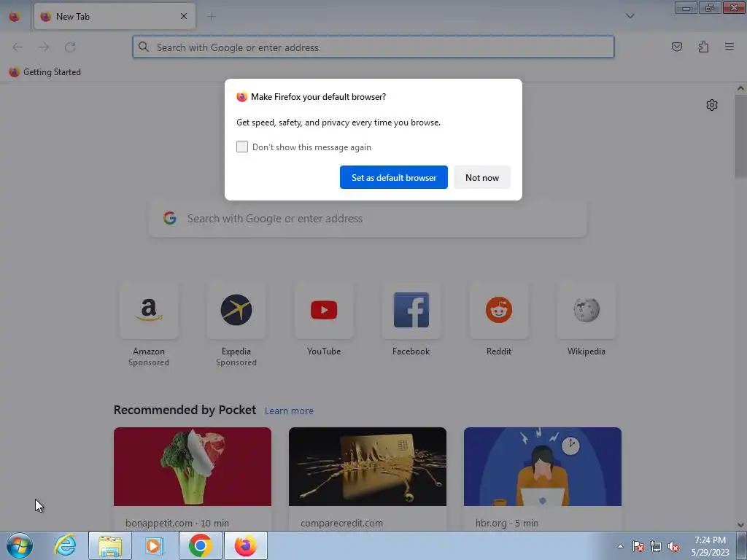Viewport: 747px width, 560px height.
Task: Click Set as default browser button
Action: click(x=393, y=177)
